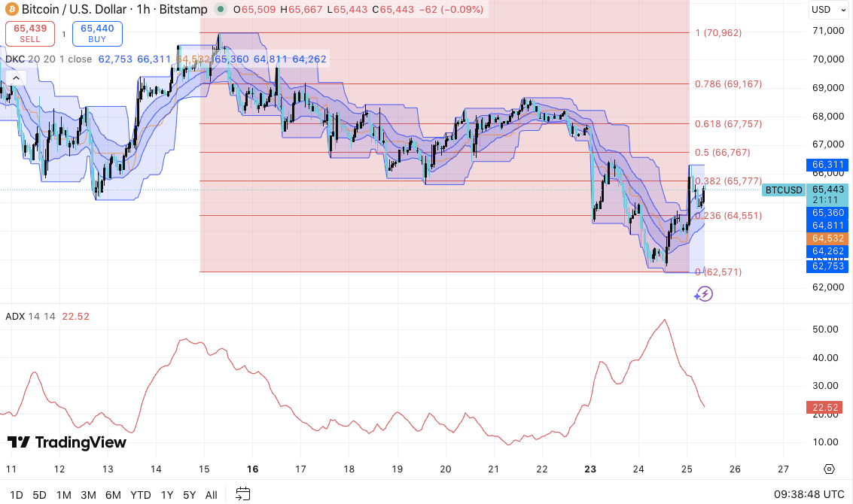The image size is (853, 504).
Task: Collapse the indicator legend with arrow
Action: (16, 77)
